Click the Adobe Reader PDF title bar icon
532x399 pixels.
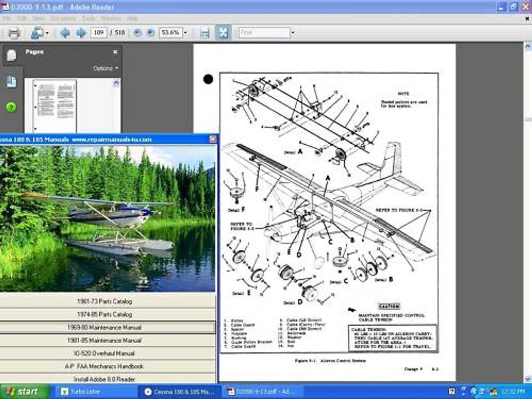(x=5, y=6)
